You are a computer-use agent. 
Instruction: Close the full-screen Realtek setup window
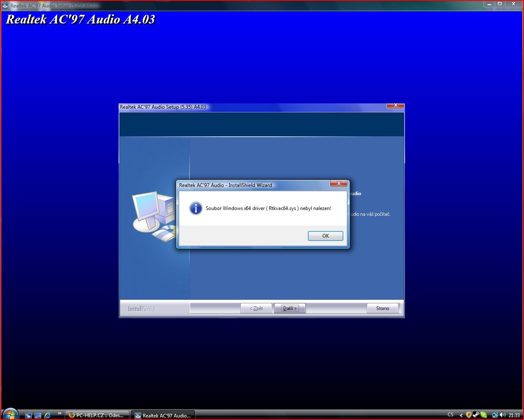[x=514, y=4]
